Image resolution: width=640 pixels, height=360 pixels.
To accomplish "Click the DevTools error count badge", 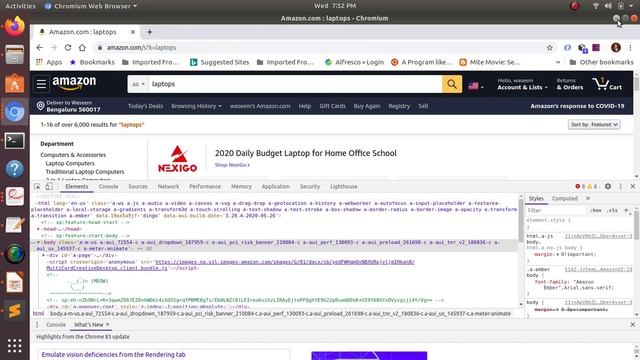I will [580, 186].
